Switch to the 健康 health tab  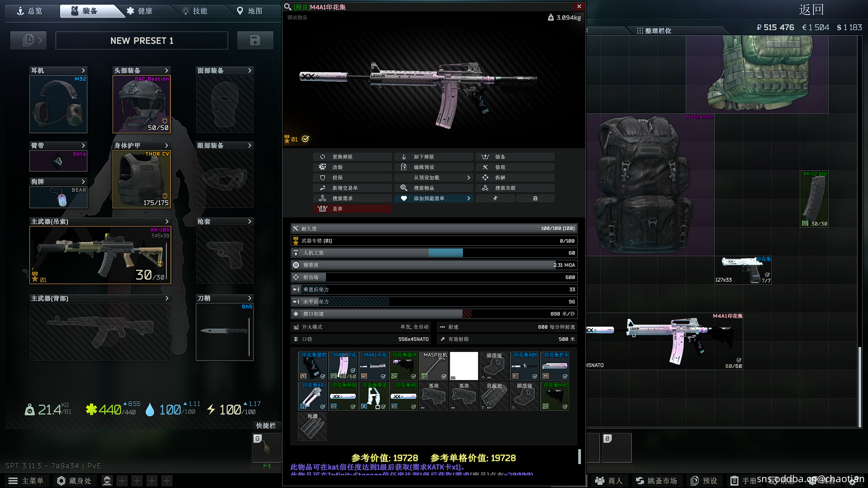click(x=140, y=11)
